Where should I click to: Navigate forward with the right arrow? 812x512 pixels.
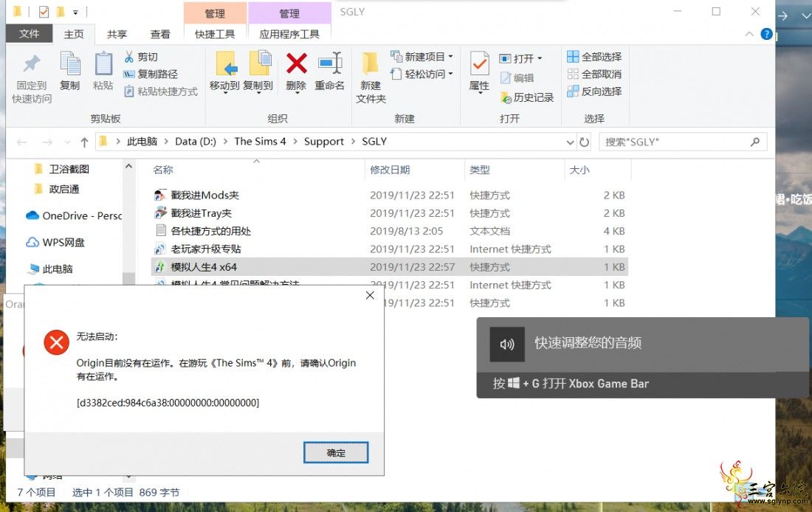tap(47, 142)
